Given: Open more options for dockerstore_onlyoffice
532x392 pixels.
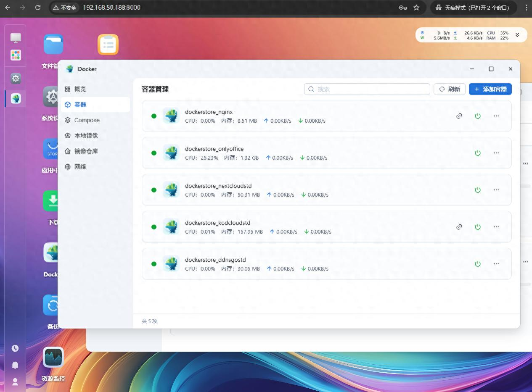Looking at the screenshot, I should [496, 153].
